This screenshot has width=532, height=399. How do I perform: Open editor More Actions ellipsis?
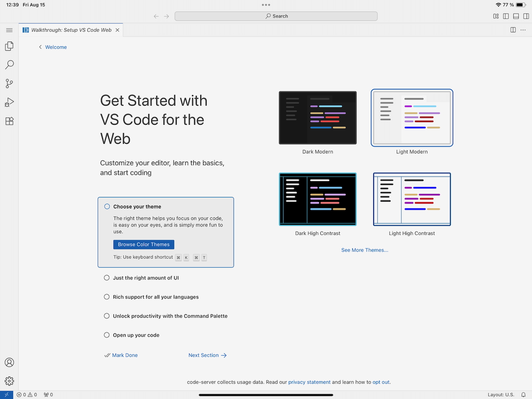coord(523,30)
